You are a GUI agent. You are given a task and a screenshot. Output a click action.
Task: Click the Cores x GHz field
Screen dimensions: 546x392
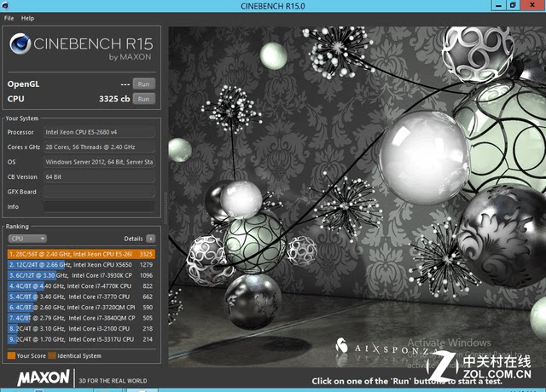(99, 147)
